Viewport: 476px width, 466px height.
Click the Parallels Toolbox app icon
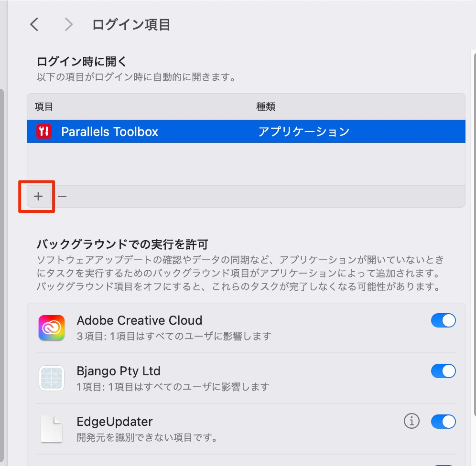[44, 131]
